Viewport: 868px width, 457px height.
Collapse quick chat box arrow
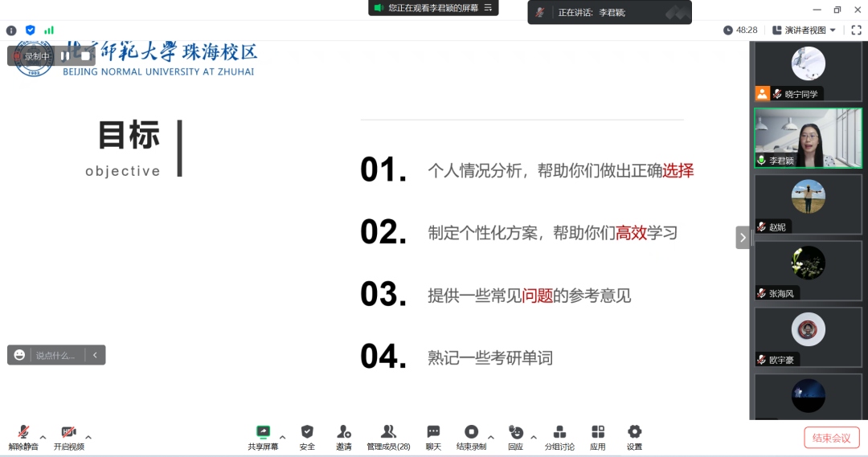(95, 355)
